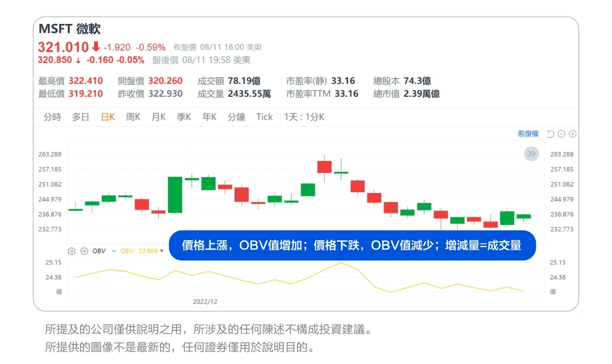Remove the OBV indicator with the circled X
Screen dimensions: 612x364
(x=84, y=251)
